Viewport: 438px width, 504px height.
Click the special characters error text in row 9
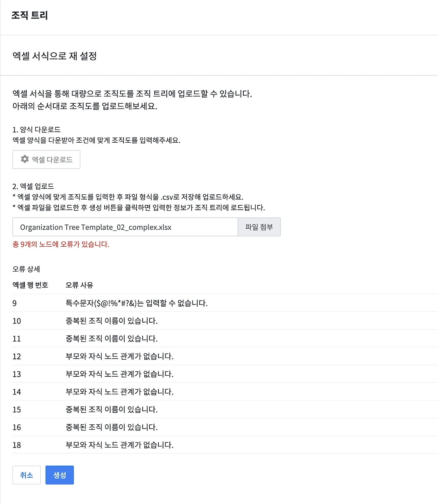pos(137,303)
